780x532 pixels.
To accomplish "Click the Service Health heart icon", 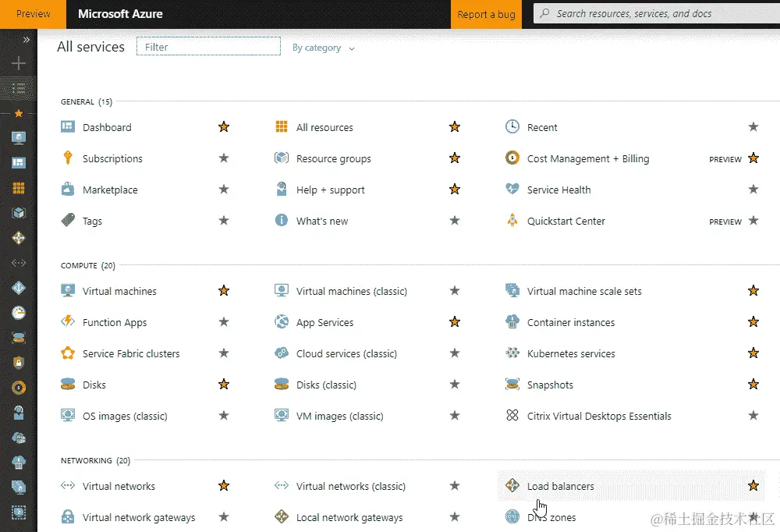I will tap(512, 189).
